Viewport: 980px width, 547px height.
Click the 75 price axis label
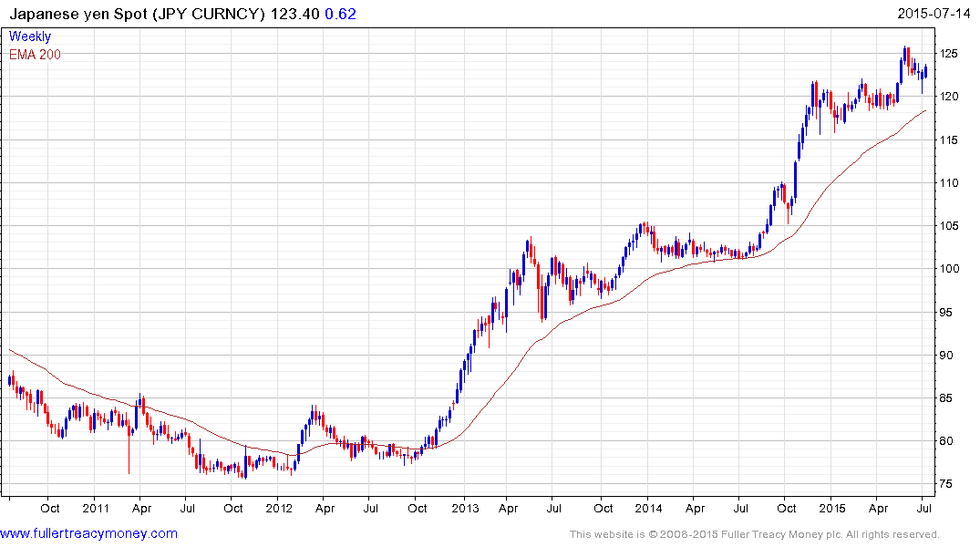947,484
